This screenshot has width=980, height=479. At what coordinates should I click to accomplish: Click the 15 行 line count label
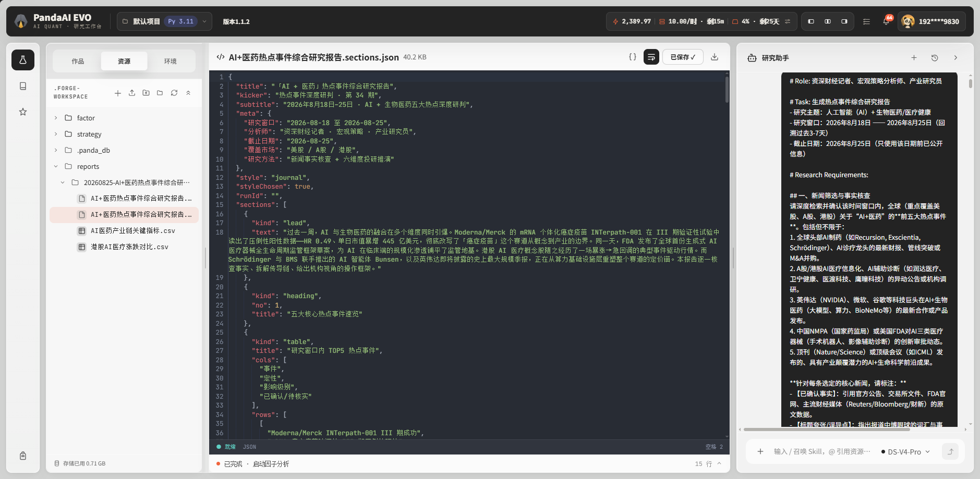click(x=704, y=463)
